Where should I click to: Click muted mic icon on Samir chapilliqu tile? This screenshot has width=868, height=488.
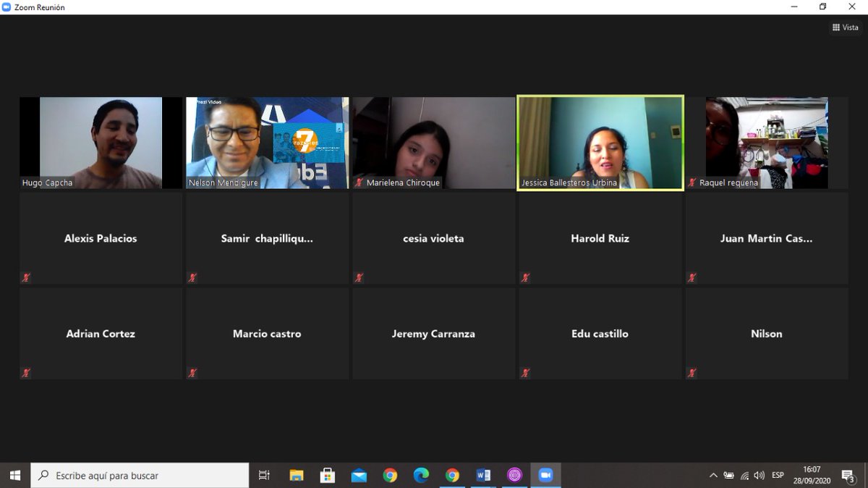coord(192,277)
